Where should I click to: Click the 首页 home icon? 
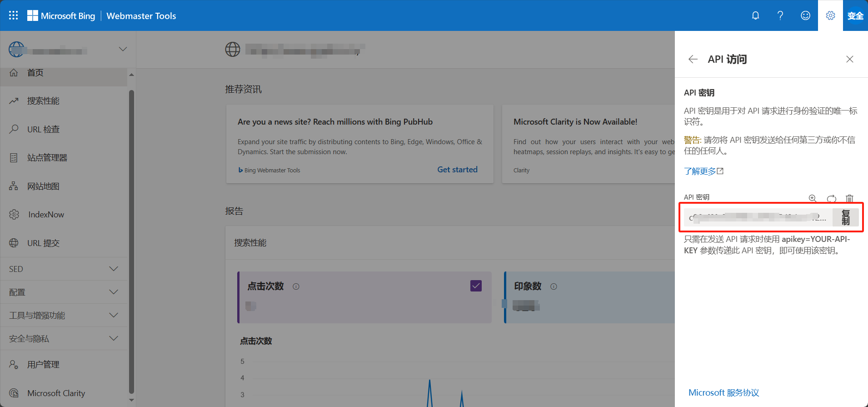14,73
